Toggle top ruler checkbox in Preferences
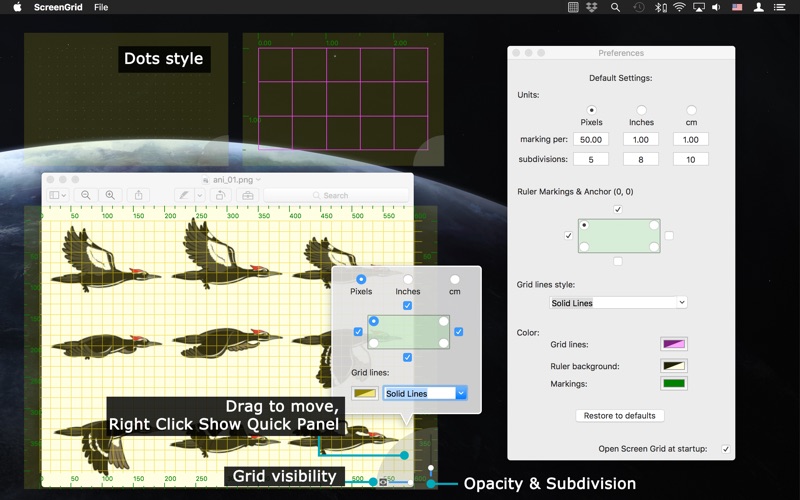 tap(618, 209)
